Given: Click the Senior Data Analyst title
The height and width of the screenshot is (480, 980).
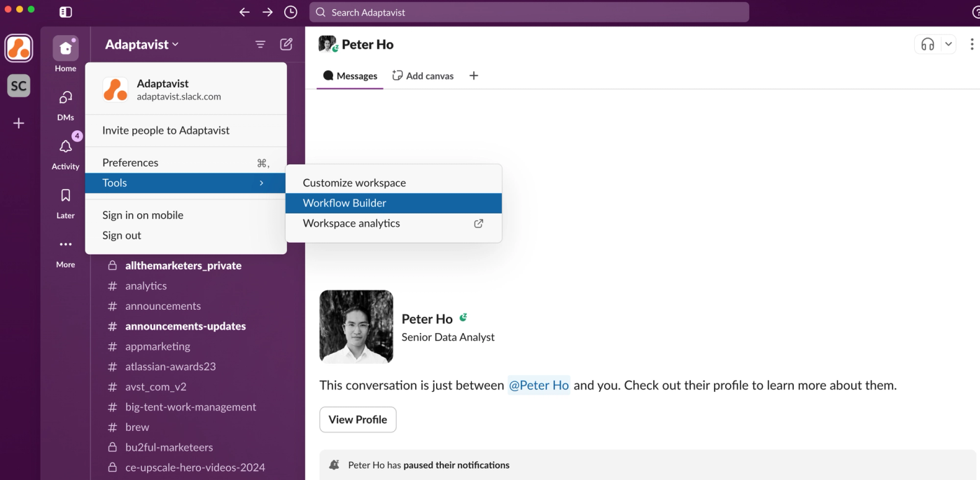Looking at the screenshot, I should coord(448,337).
